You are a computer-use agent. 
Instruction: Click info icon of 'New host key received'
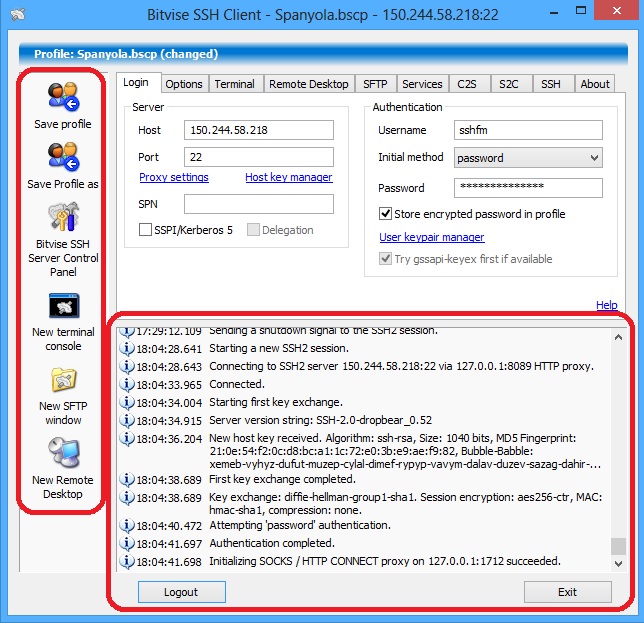pyautogui.click(x=126, y=439)
